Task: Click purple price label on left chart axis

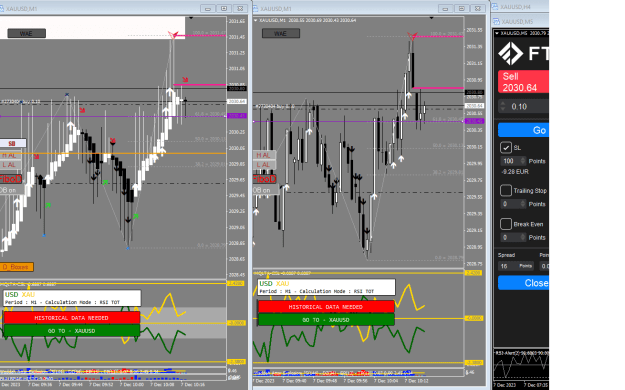Action: point(237,116)
